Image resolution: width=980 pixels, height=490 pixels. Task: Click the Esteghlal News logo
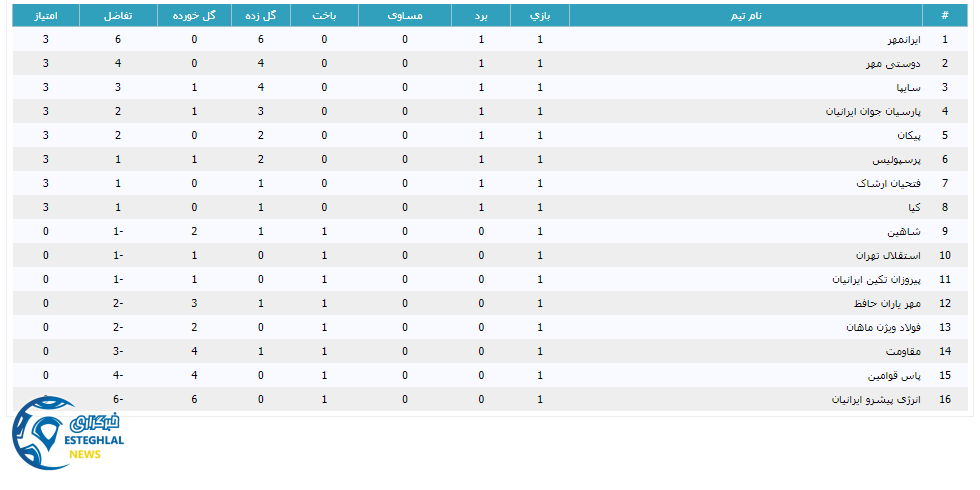pyautogui.click(x=68, y=436)
